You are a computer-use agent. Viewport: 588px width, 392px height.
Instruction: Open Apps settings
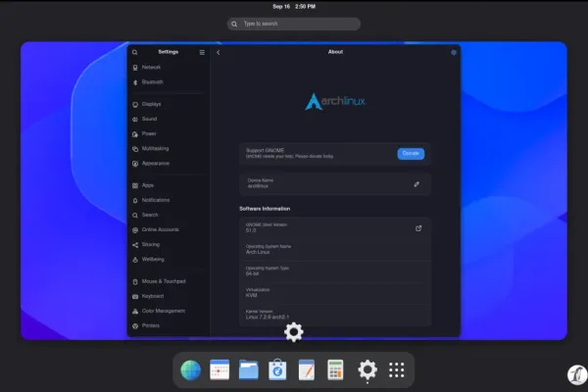click(168, 185)
